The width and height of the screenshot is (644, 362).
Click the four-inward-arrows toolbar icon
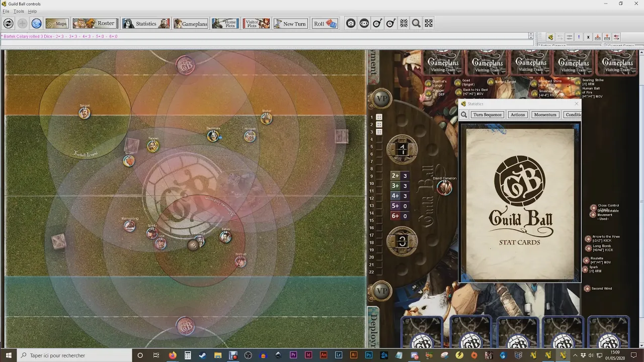(x=404, y=23)
